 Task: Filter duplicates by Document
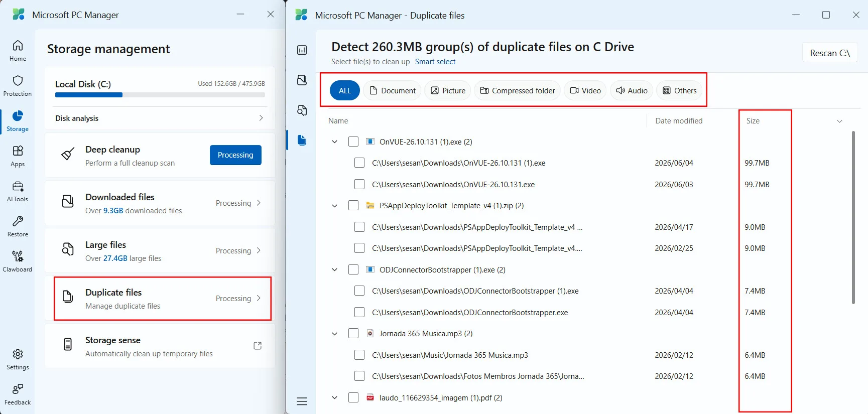point(393,90)
